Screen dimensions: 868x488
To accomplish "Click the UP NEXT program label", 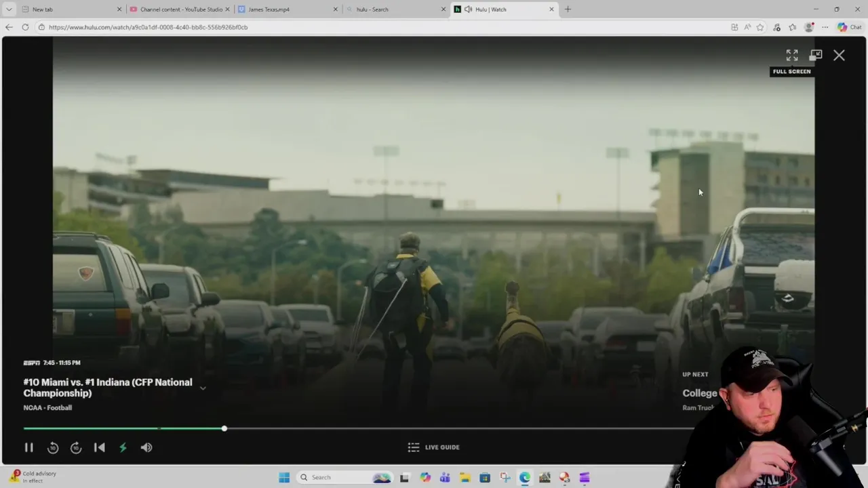I will (695, 374).
